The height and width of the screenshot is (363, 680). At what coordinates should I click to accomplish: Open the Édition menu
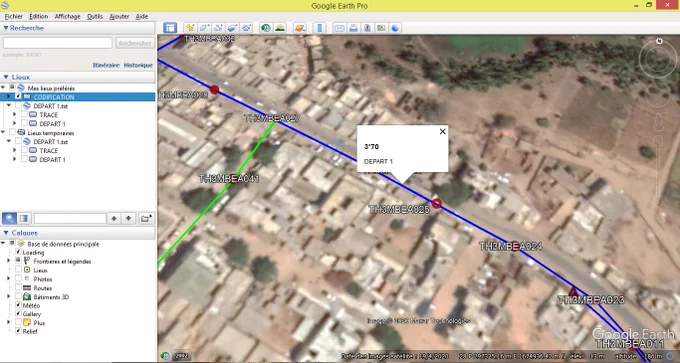point(39,16)
